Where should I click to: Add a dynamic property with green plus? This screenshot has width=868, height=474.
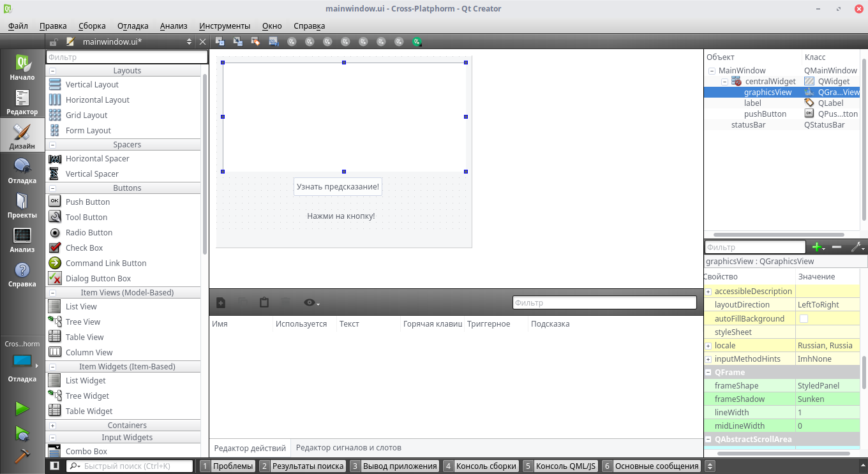tap(818, 247)
